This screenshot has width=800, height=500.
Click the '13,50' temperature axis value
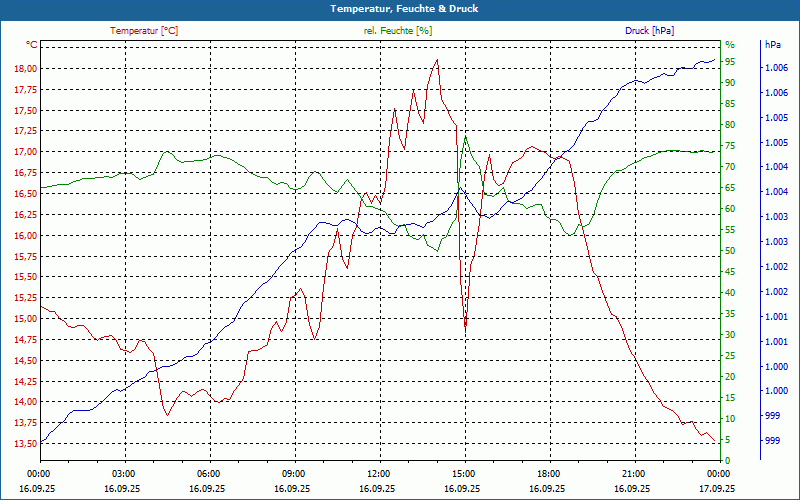[27, 444]
